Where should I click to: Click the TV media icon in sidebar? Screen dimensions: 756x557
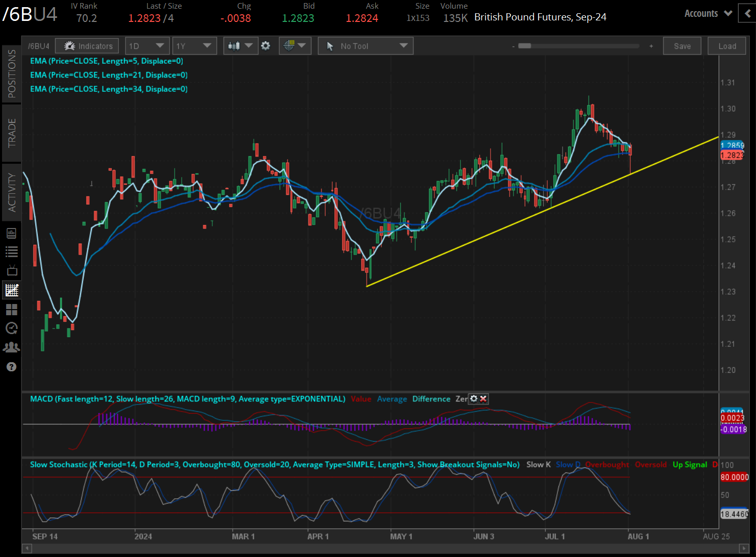(x=11, y=271)
